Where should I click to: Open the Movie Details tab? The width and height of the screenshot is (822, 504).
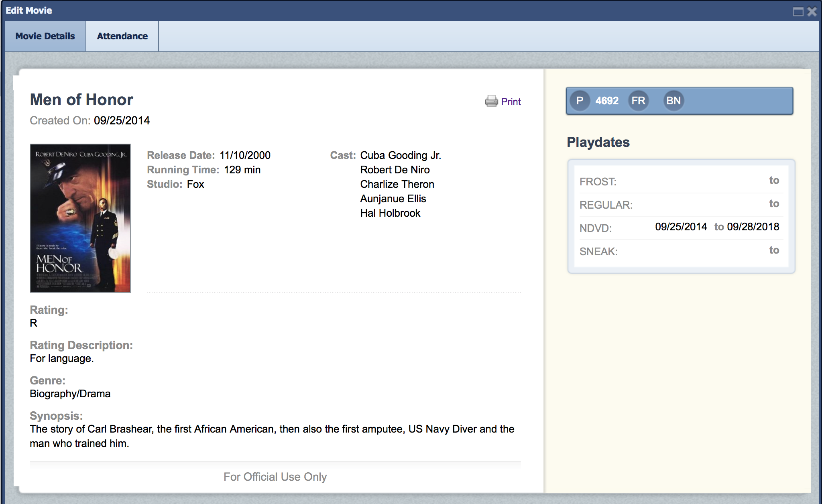coord(45,36)
